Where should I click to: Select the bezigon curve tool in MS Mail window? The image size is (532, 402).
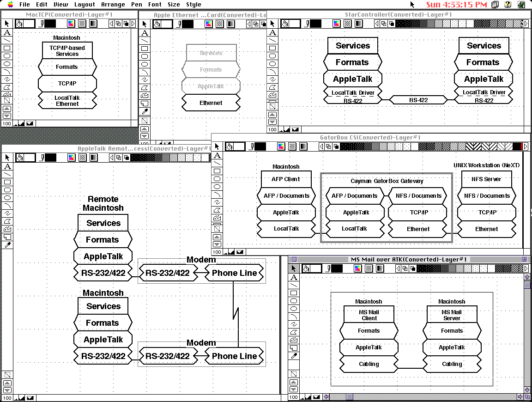(x=294, y=340)
